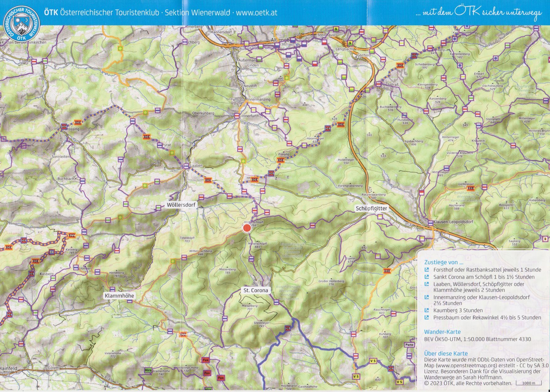Click the Hasenriegel 618 peak label
550x392 pixels.
[315, 140]
